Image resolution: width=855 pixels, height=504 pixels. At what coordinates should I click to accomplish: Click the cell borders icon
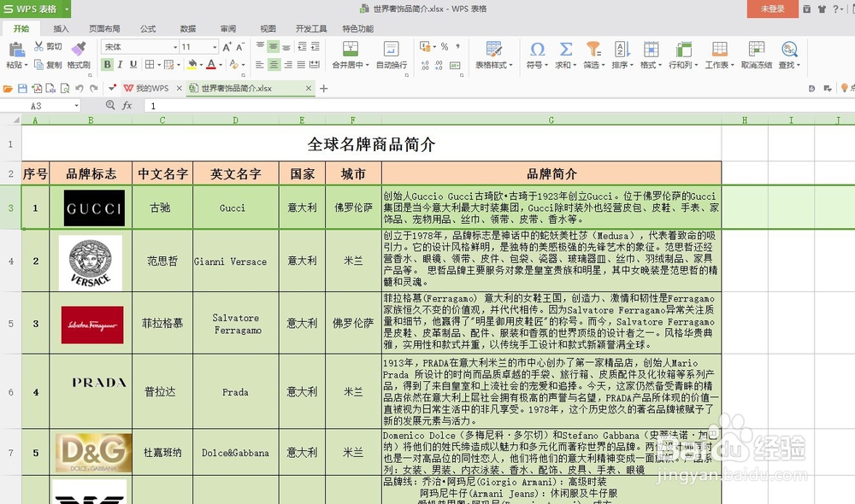coord(150,65)
